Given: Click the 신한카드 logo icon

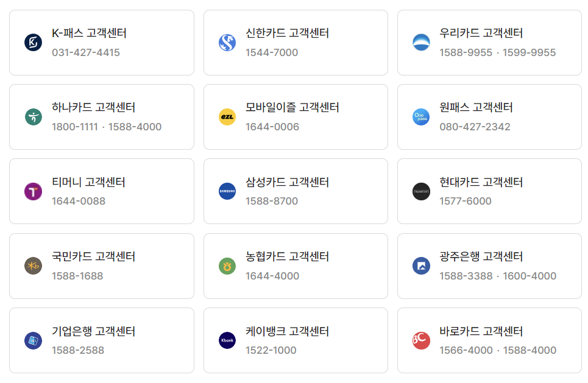Looking at the screenshot, I should click(227, 42).
